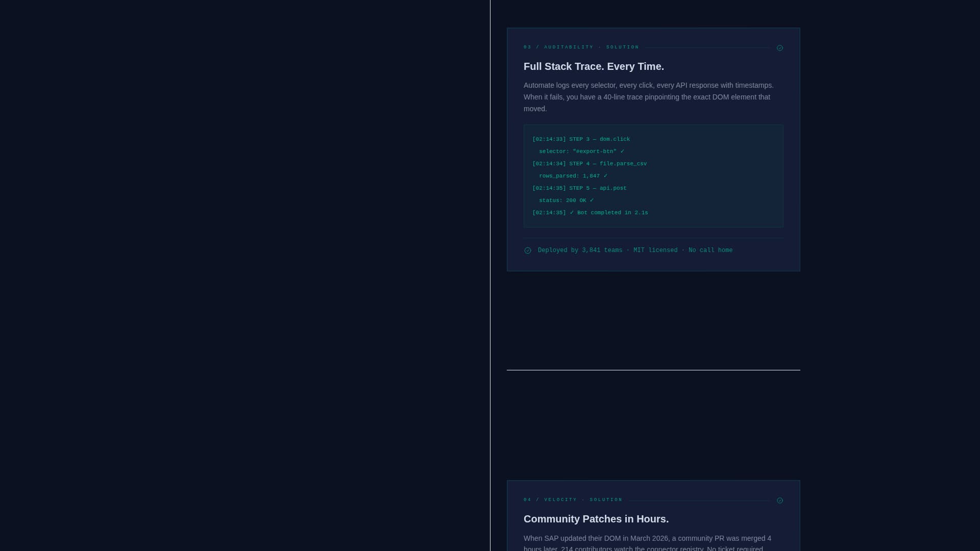Click check icon beside 'Deployed by 3,841 teams'
The height and width of the screenshot is (551, 980).
coord(528,251)
